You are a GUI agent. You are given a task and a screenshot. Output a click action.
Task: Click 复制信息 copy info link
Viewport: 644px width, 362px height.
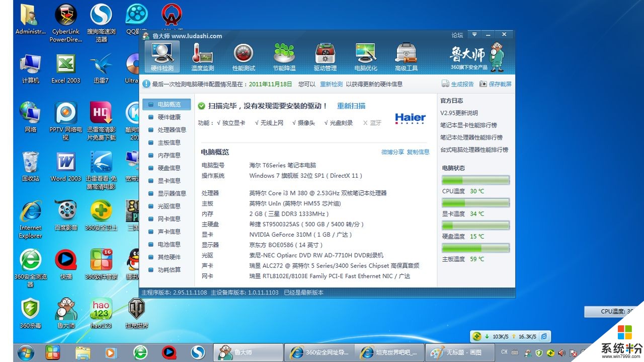point(418,152)
